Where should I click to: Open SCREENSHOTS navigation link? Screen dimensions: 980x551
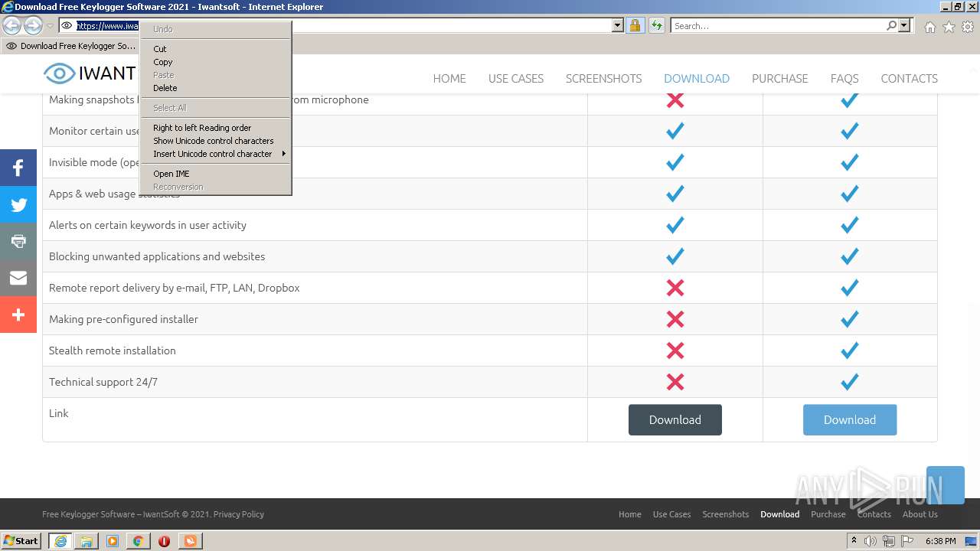pos(603,78)
